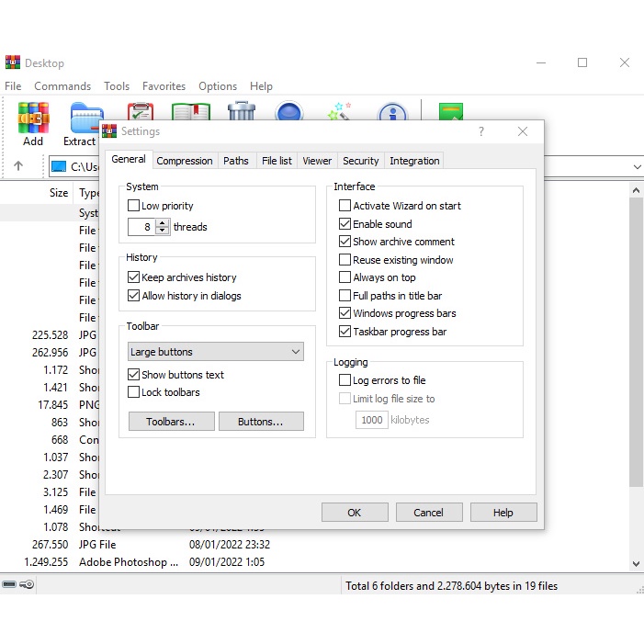Click the up-one-level arrow icon
The width and height of the screenshot is (644, 644).
coord(18,166)
